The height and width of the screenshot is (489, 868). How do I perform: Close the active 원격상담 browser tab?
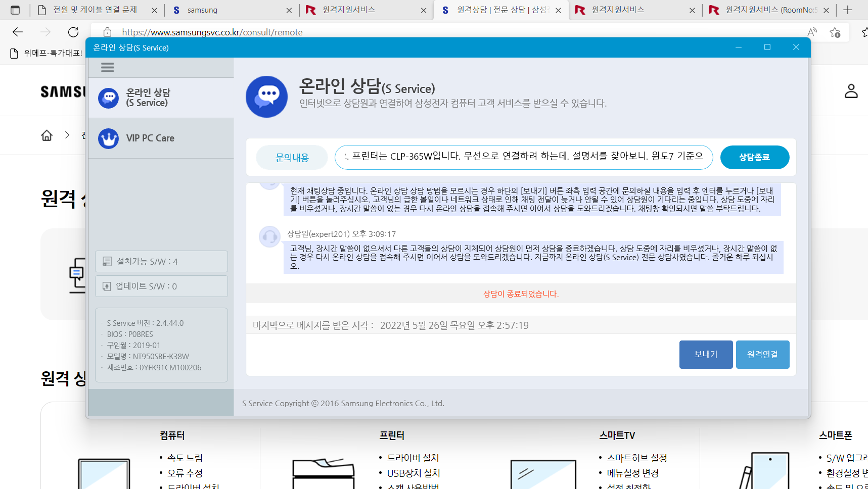click(x=558, y=10)
